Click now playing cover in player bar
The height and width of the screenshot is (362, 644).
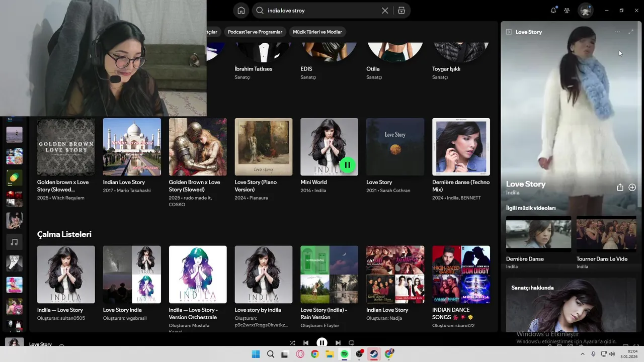pos(14,343)
